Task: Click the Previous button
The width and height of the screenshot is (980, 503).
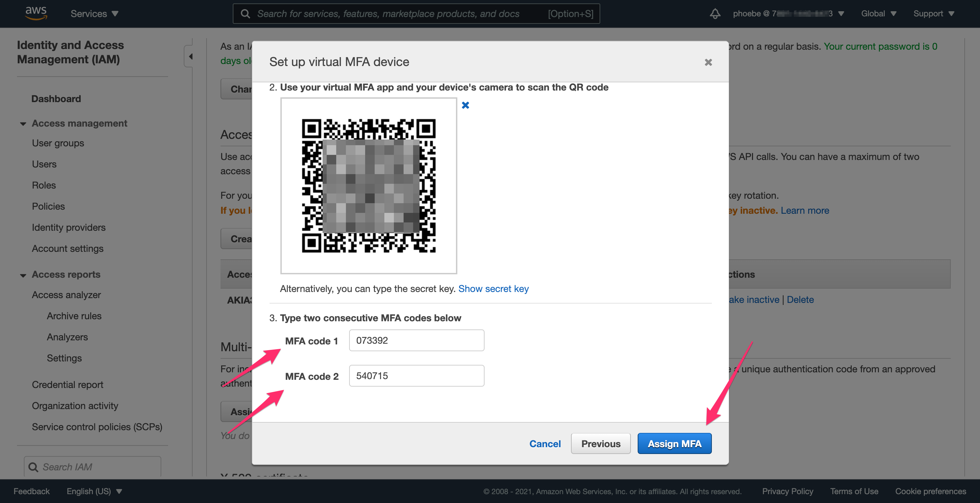Action: point(600,444)
